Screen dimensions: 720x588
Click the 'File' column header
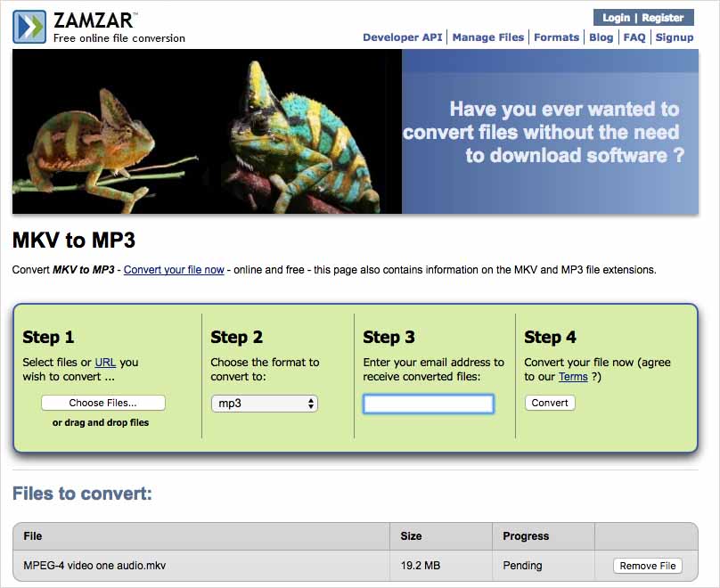tap(33, 535)
